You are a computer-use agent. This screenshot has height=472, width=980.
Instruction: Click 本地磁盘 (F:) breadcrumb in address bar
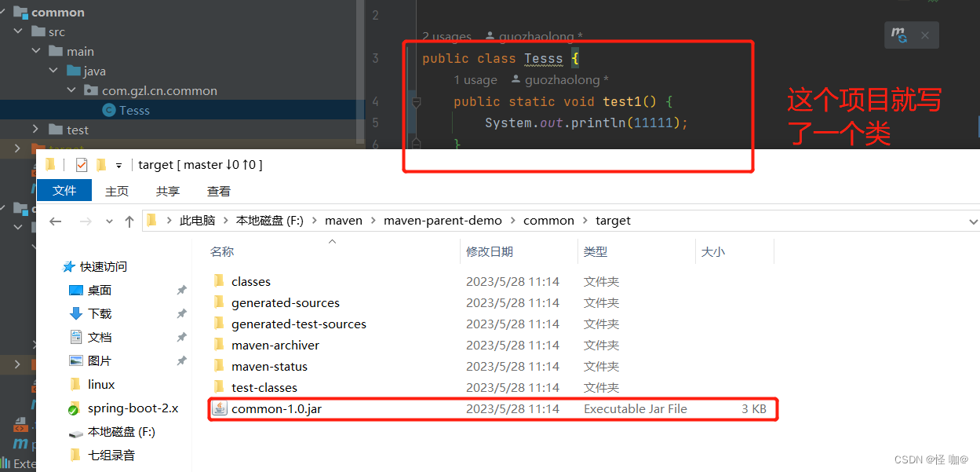click(x=270, y=221)
